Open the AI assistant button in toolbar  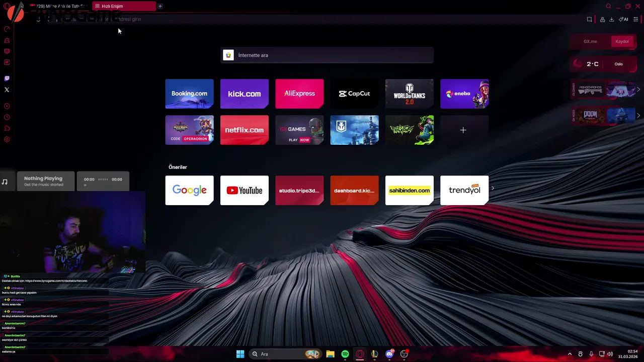point(624,19)
